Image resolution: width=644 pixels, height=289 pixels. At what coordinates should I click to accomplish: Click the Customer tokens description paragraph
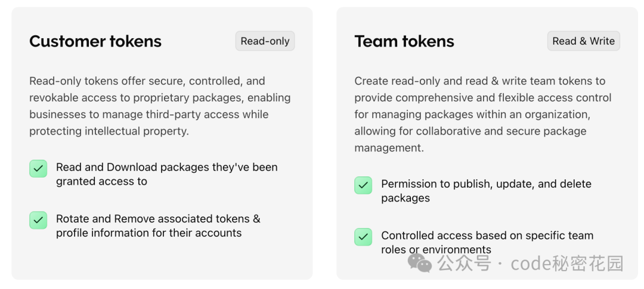tap(160, 106)
